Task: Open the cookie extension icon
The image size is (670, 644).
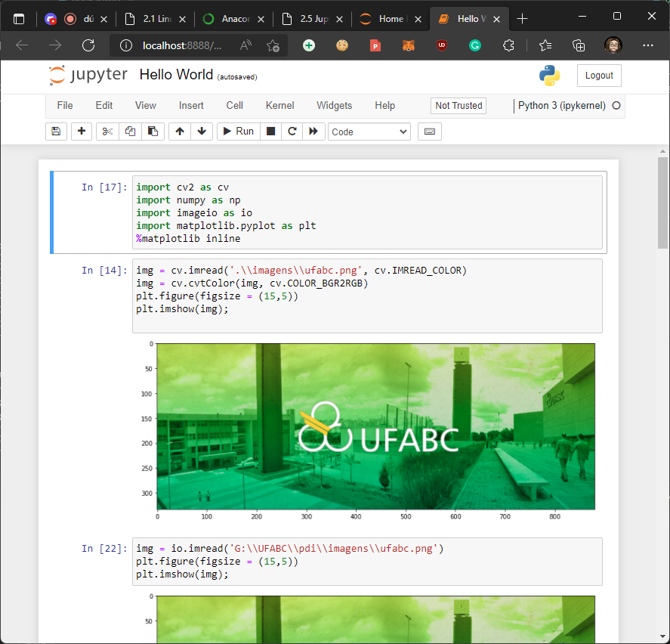Action: (x=342, y=45)
